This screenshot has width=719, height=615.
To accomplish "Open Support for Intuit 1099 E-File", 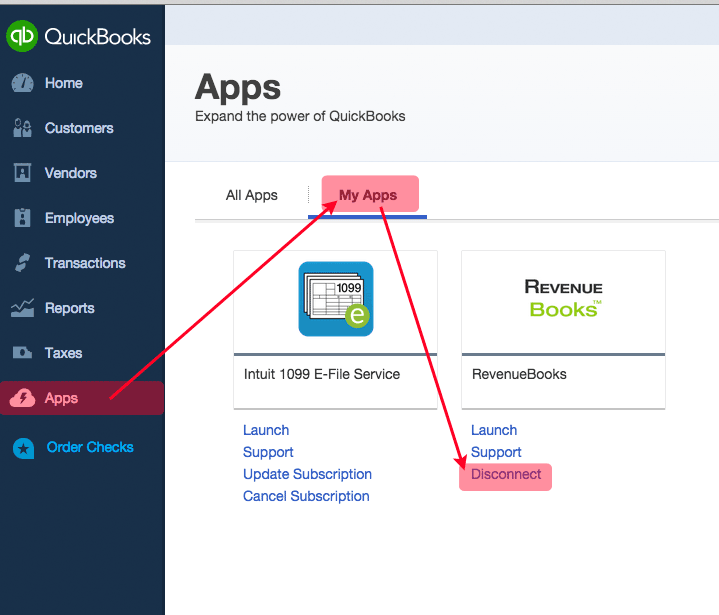I will [268, 452].
